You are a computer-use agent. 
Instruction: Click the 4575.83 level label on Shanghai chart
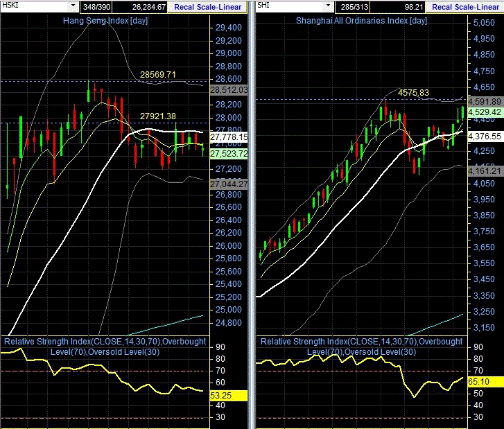point(413,93)
